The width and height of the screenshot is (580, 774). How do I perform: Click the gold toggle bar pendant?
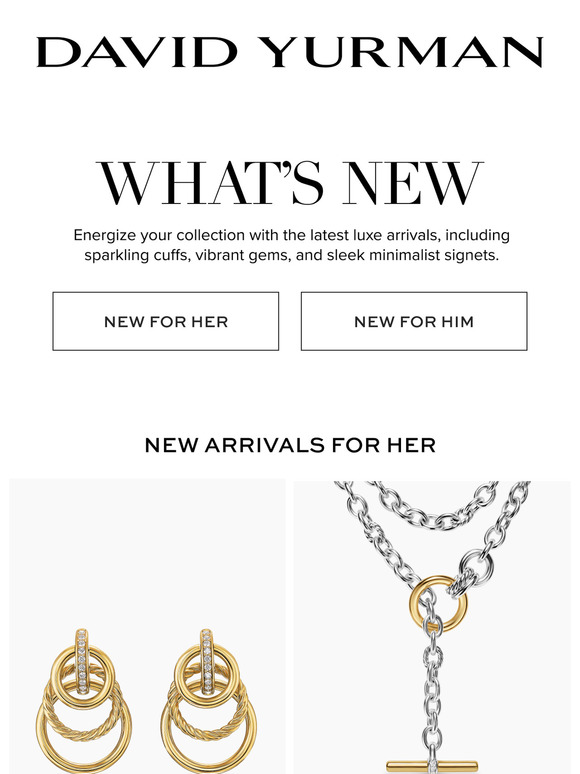click(432, 767)
